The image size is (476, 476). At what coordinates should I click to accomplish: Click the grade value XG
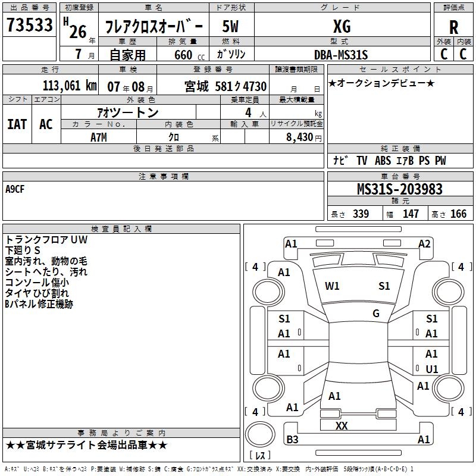[x=342, y=27]
